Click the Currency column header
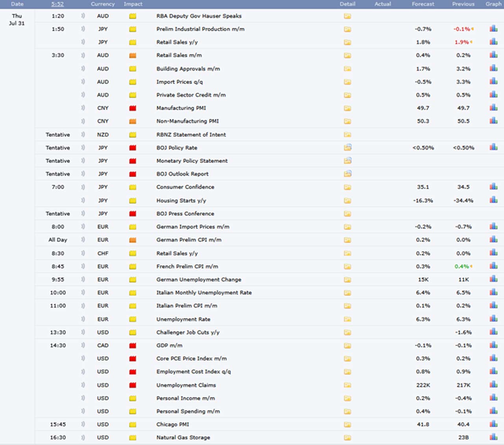 pyautogui.click(x=103, y=4)
